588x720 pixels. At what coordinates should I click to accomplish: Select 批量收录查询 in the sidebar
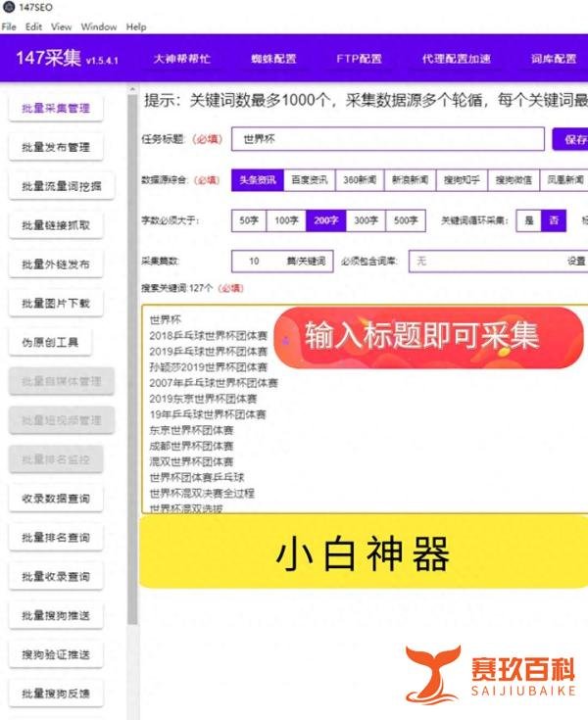tap(56, 577)
